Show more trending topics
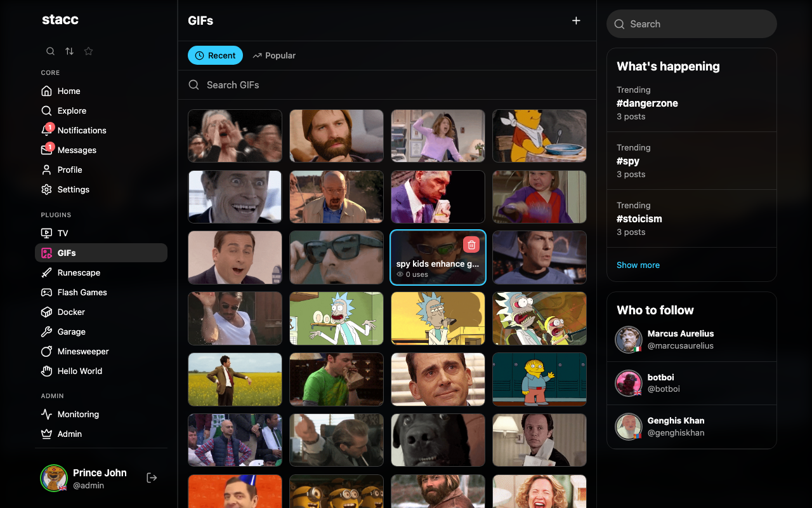The width and height of the screenshot is (812, 508). coord(638,265)
